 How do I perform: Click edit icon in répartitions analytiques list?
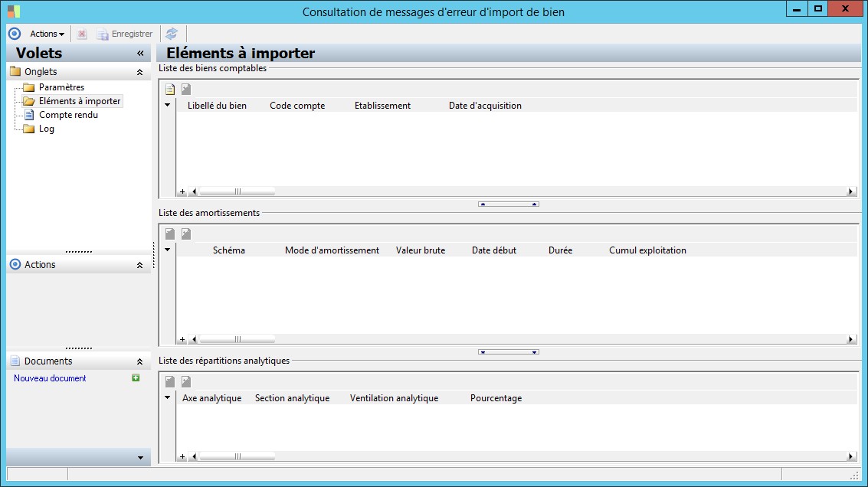click(186, 382)
